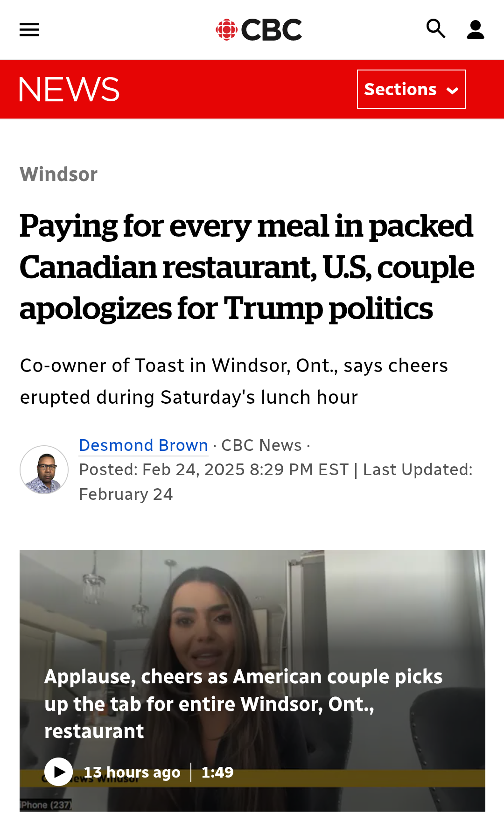The height and width of the screenshot is (828, 504).
Task: Play the American couple video
Action: [x=59, y=772]
